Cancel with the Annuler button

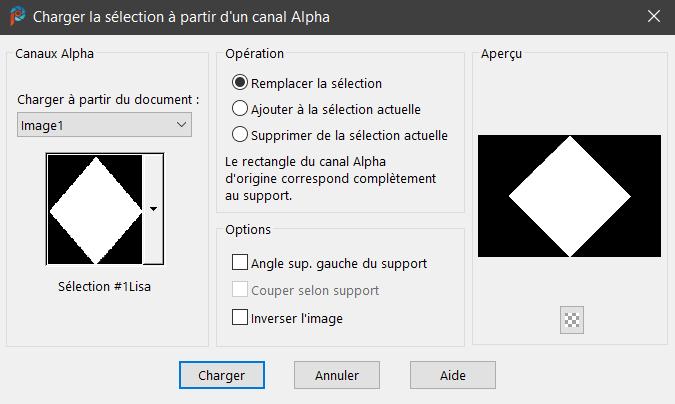[337, 375]
